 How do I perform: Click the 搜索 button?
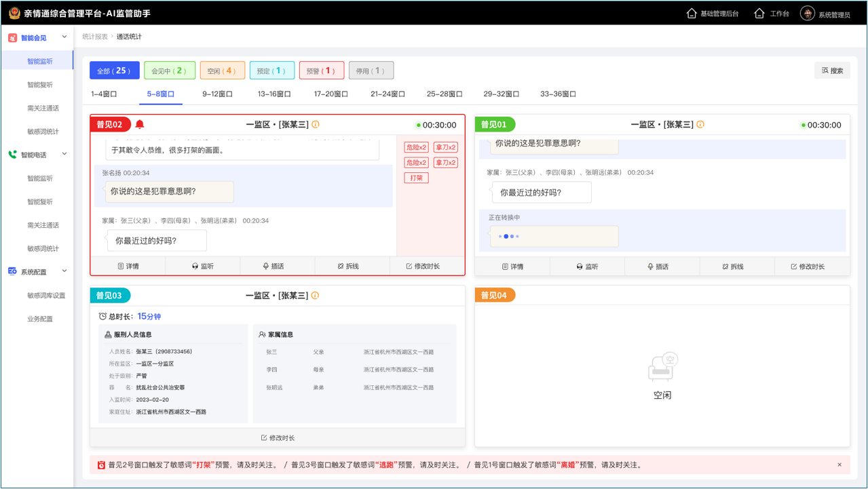832,71
